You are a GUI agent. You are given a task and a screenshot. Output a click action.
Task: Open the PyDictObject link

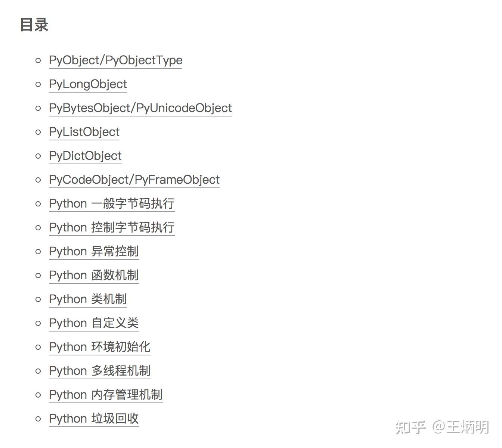coord(85,156)
